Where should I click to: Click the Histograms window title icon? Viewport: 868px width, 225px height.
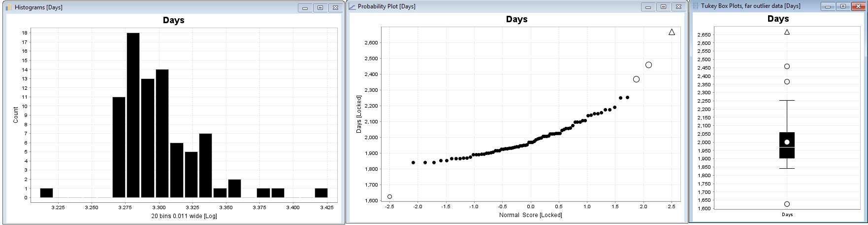(x=9, y=7)
